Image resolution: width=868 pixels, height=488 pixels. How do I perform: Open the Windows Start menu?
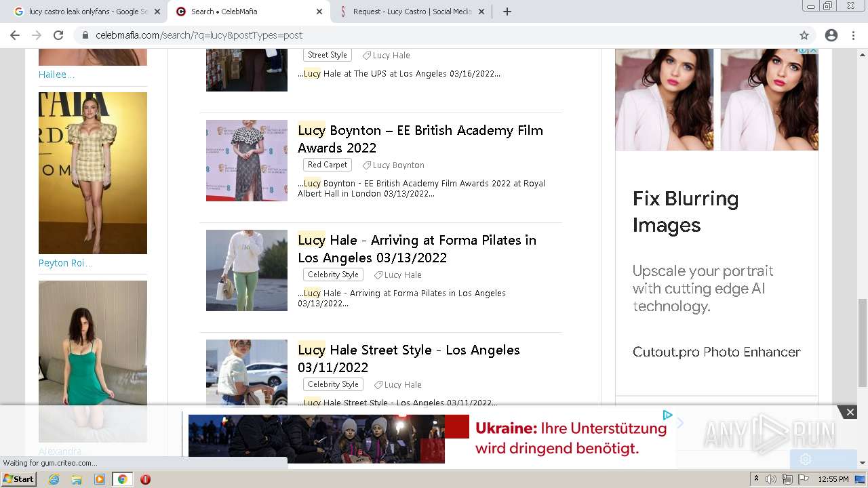[19, 479]
